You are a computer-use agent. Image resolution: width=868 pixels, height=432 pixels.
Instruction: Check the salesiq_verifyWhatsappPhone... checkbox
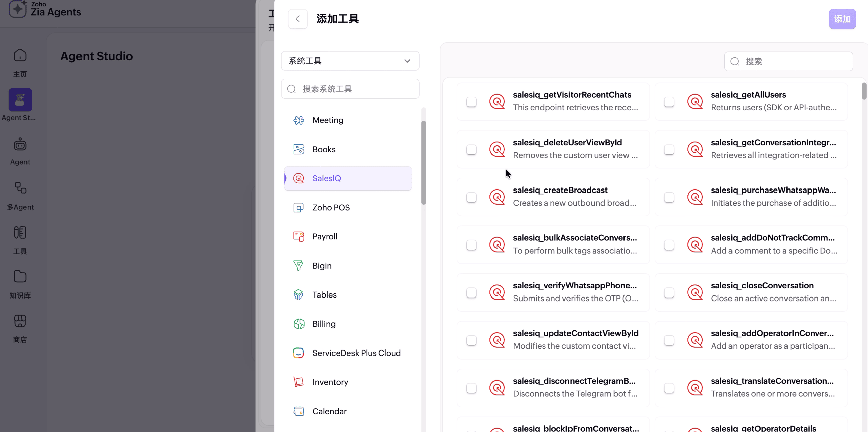click(472, 292)
